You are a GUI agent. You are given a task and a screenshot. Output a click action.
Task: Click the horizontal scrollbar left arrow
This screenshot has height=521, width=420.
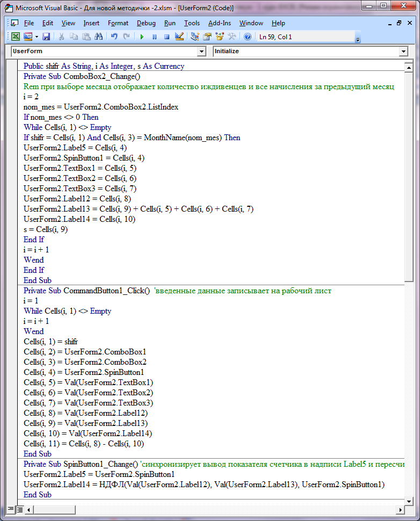pyautogui.click(x=29, y=509)
